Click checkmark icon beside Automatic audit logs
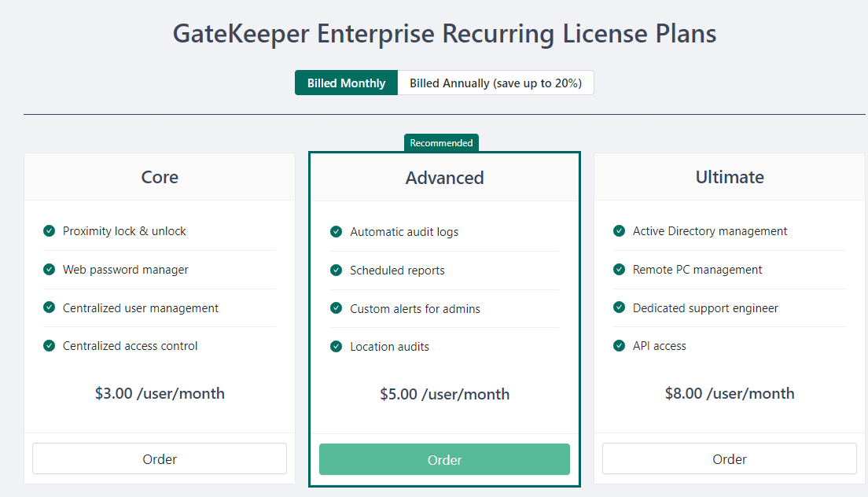Viewport: 868px width, 497px height. click(x=336, y=232)
